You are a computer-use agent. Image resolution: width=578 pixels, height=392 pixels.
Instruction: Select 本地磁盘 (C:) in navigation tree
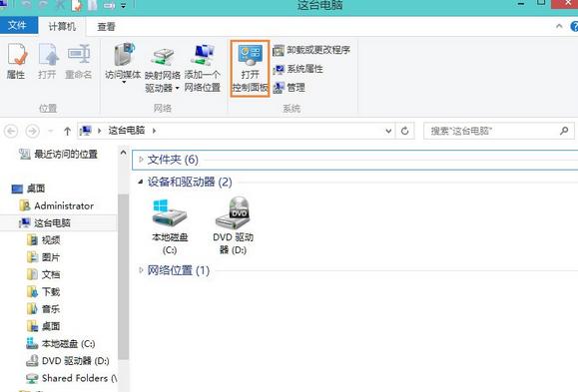click(x=61, y=343)
